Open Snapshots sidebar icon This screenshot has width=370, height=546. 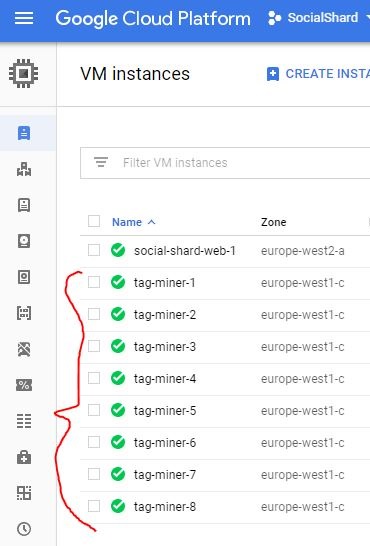point(24,277)
